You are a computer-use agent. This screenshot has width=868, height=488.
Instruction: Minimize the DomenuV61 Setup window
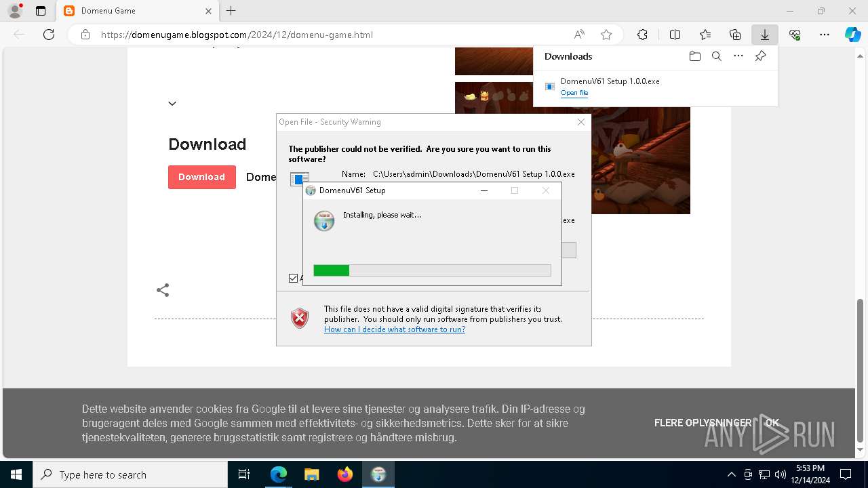484,190
